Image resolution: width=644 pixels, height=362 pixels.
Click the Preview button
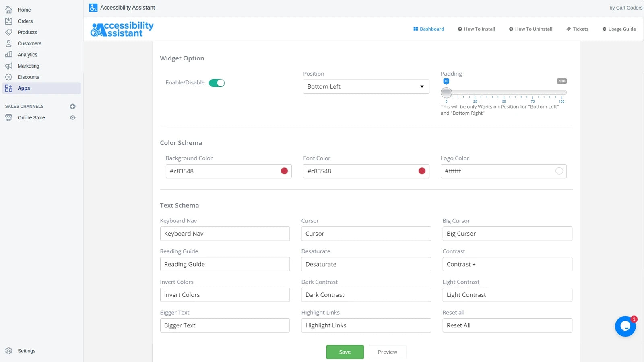[x=387, y=352]
